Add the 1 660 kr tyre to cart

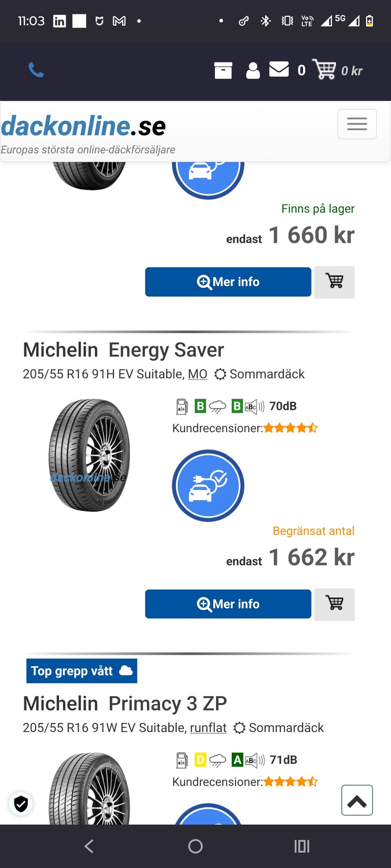click(334, 282)
